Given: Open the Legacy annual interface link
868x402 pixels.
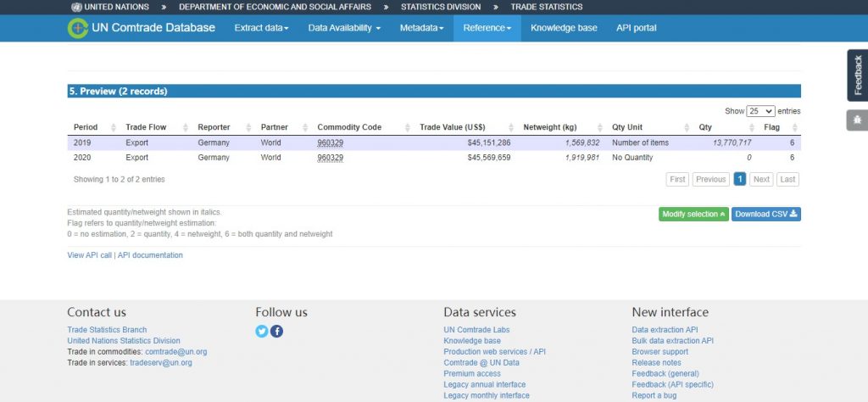Looking at the screenshot, I should (485, 385).
